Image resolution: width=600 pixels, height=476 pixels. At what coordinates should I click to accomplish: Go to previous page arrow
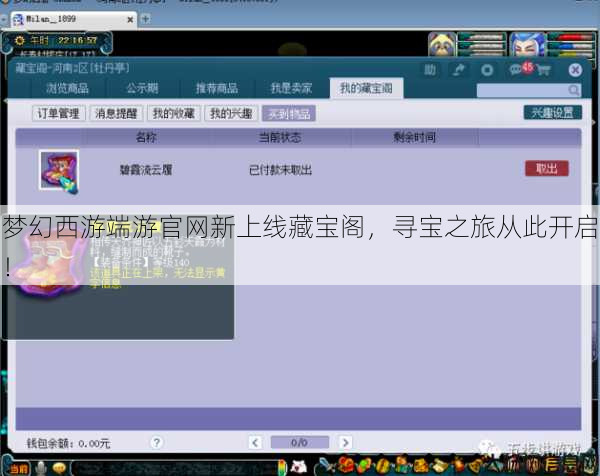point(255,443)
